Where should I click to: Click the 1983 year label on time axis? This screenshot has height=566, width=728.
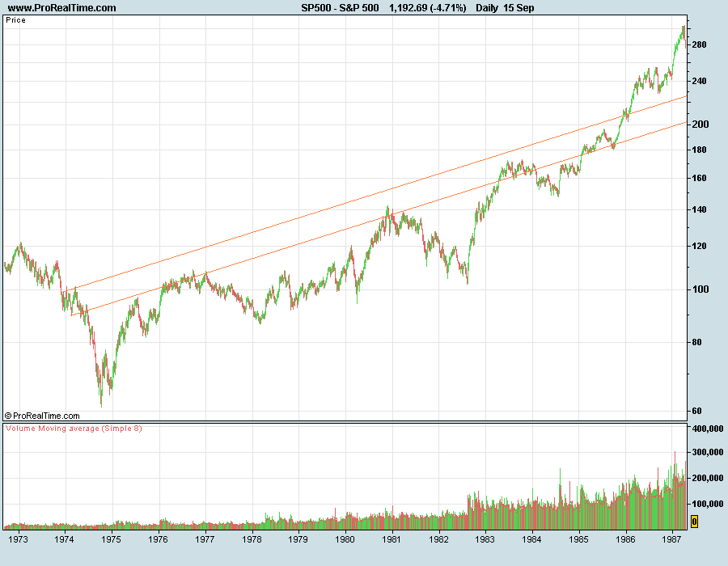(x=485, y=539)
